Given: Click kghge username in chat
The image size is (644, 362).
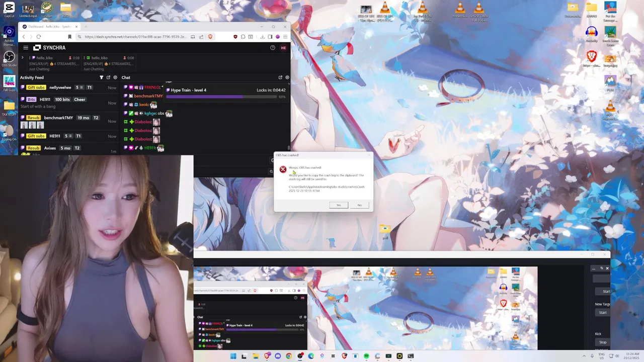Looking at the screenshot, I should point(150,113).
